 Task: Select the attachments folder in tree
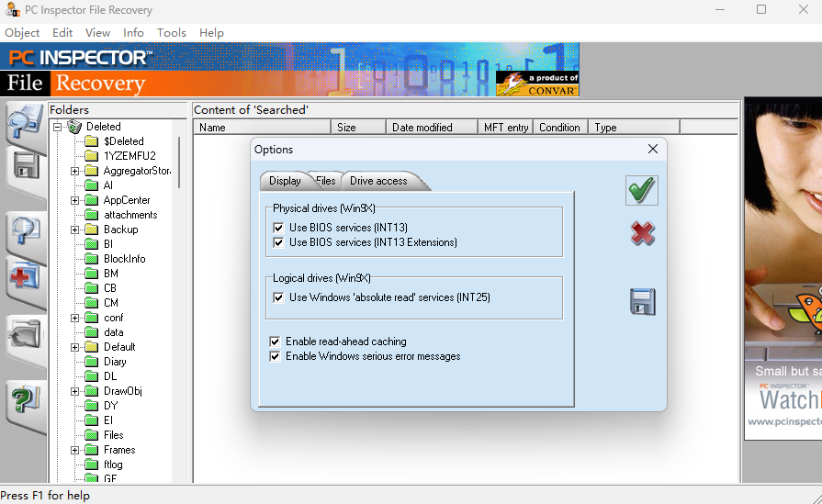click(130, 215)
